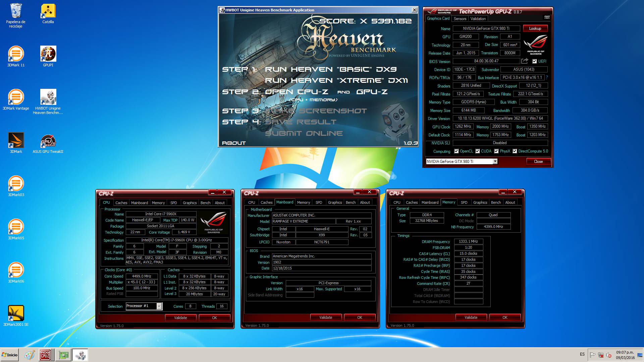Toggle the CUDA checkbox
The image size is (644, 362).
[477, 151]
